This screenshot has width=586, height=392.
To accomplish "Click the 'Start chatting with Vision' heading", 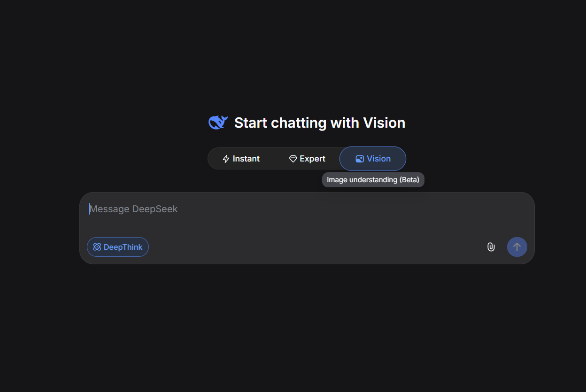I will click(320, 123).
